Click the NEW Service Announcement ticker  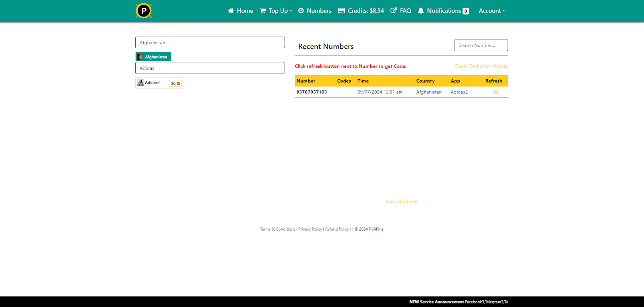[458, 302]
